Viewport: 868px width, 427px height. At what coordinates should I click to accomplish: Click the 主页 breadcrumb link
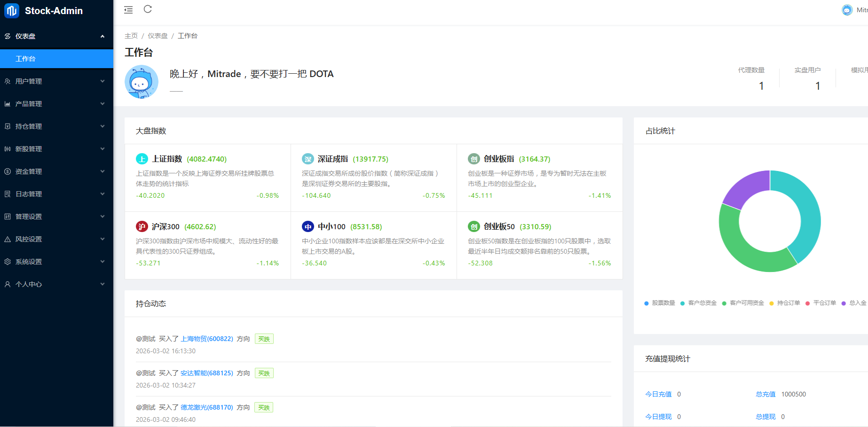[131, 36]
